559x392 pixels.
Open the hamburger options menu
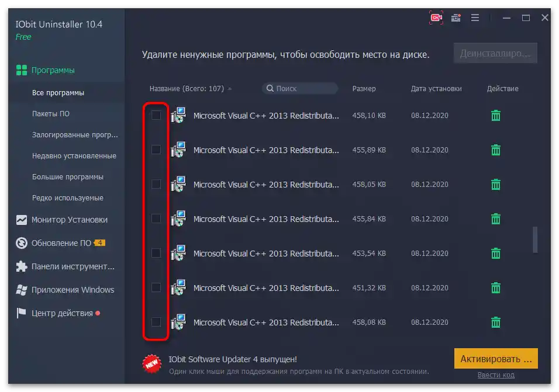[475, 18]
